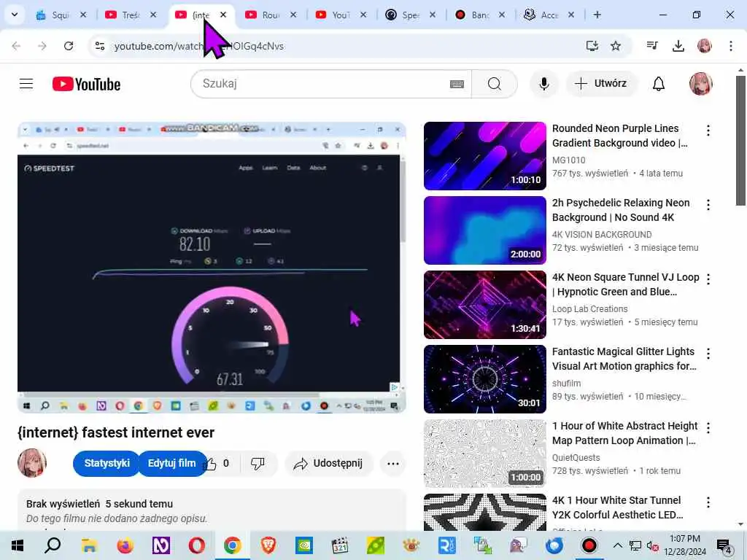Open Opera from the taskbar
The image size is (747, 560).
tap(196, 545)
